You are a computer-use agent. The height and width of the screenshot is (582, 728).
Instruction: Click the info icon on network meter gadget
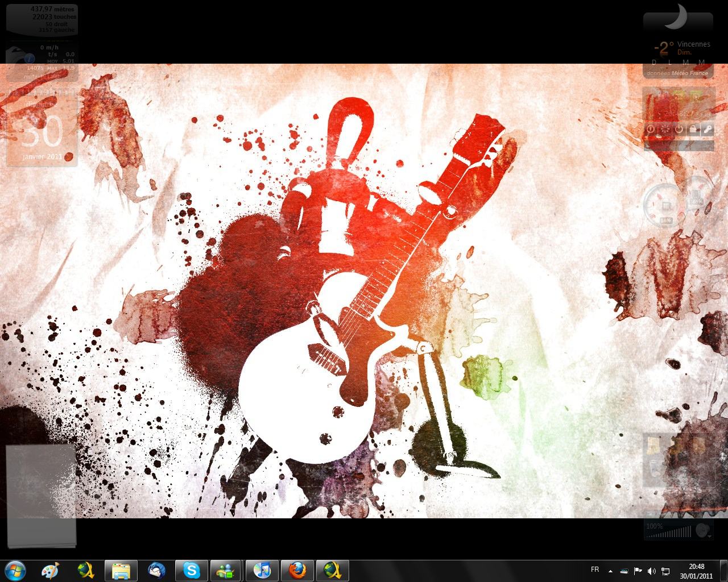(30, 59)
